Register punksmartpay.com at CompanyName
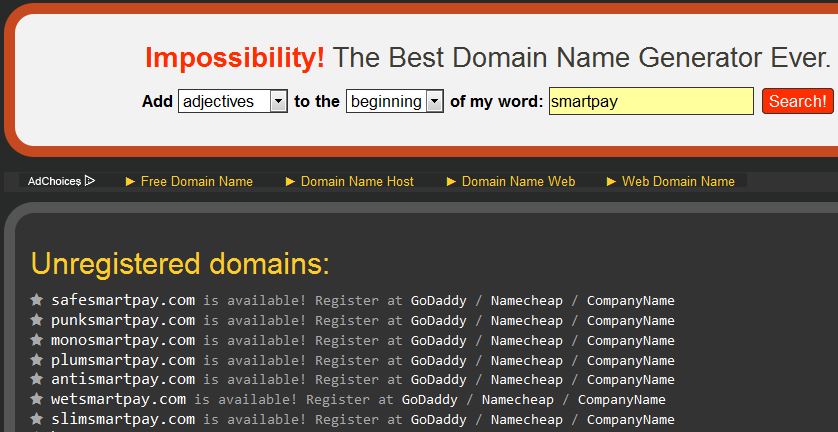 pyautogui.click(x=631, y=321)
